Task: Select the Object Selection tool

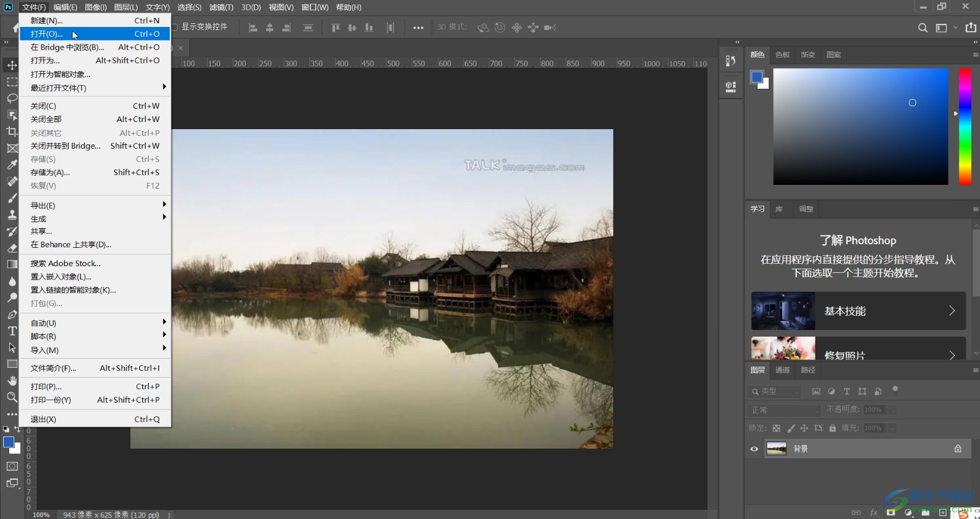Action: (x=12, y=114)
